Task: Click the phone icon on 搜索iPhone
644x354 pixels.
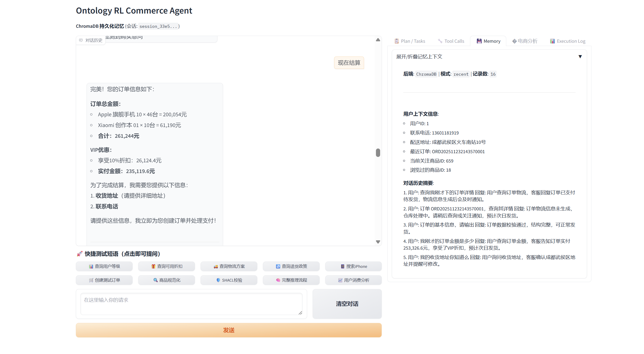Action: click(x=343, y=266)
